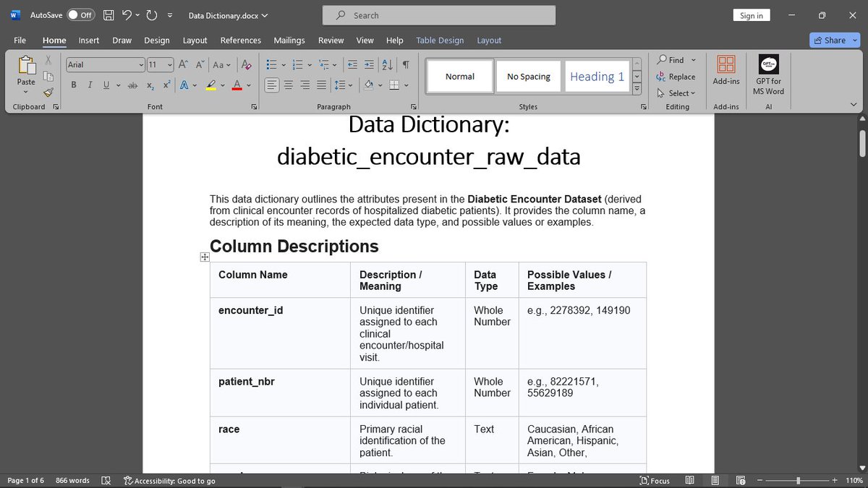The image size is (868, 488).
Task: Apply strikethrough formatting
Action: [x=132, y=85]
